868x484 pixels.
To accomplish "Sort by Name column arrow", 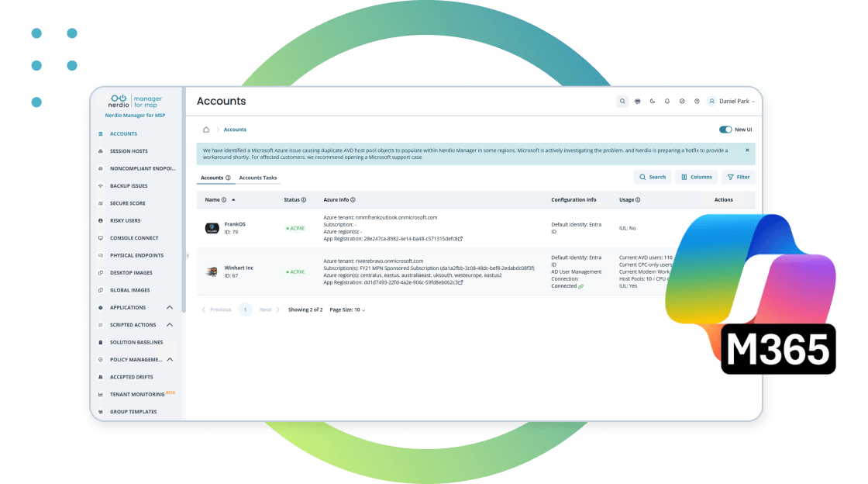I will pyautogui.click(x=233, y=200).
